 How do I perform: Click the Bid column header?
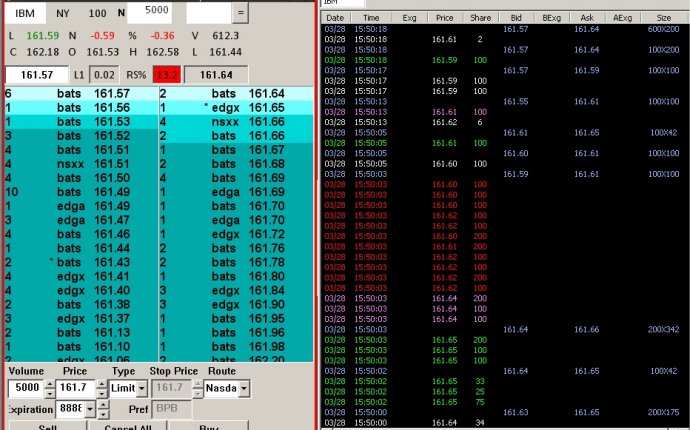(x=516, y=18)
